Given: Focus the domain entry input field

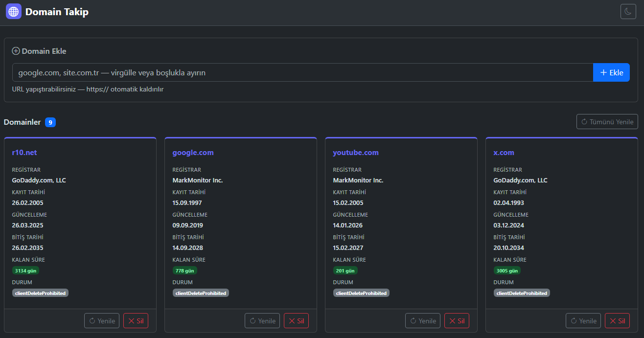Looking at the screenshot, I should 302,72.
